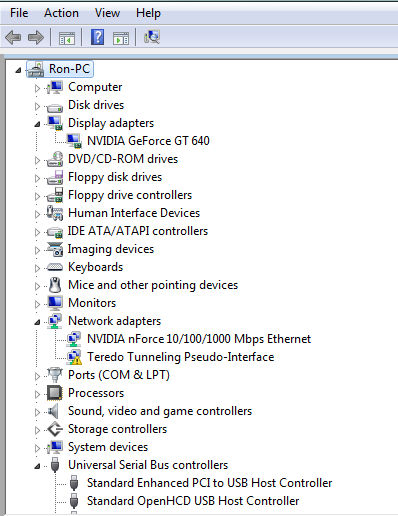Screen dimensions: 398x516
Task: Open the View menu
Action: tap(107, 13)
